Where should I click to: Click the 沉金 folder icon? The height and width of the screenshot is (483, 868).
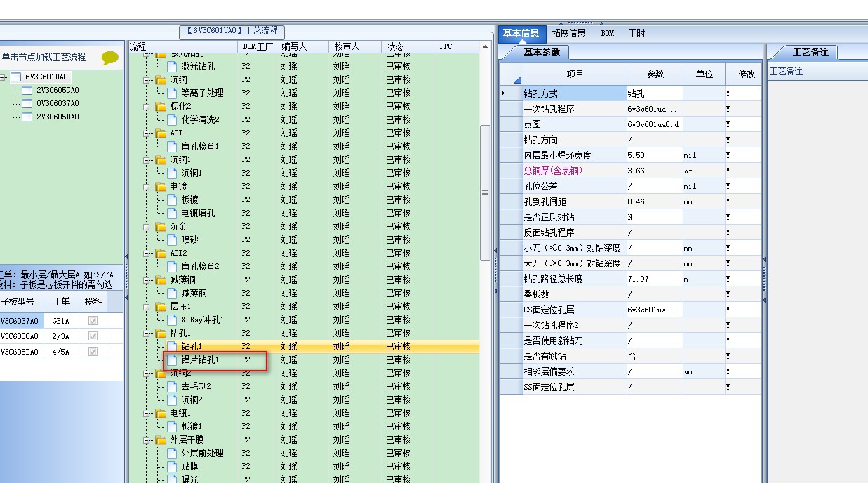[161, 226]
